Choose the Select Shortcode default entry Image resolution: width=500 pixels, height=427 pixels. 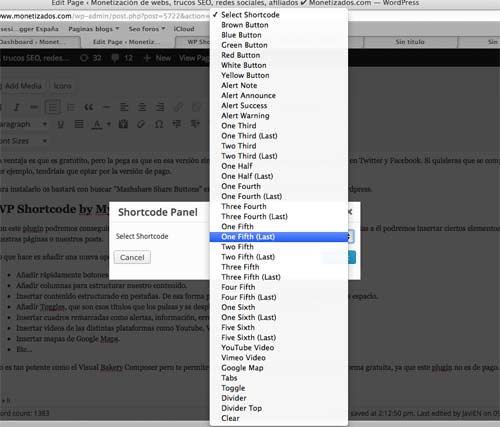[279, 15]
